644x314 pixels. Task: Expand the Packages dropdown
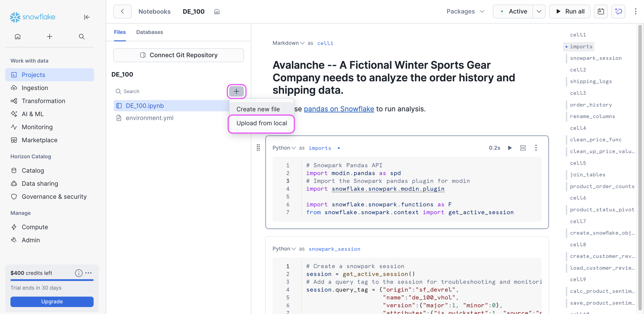click(x=465, y=12)
